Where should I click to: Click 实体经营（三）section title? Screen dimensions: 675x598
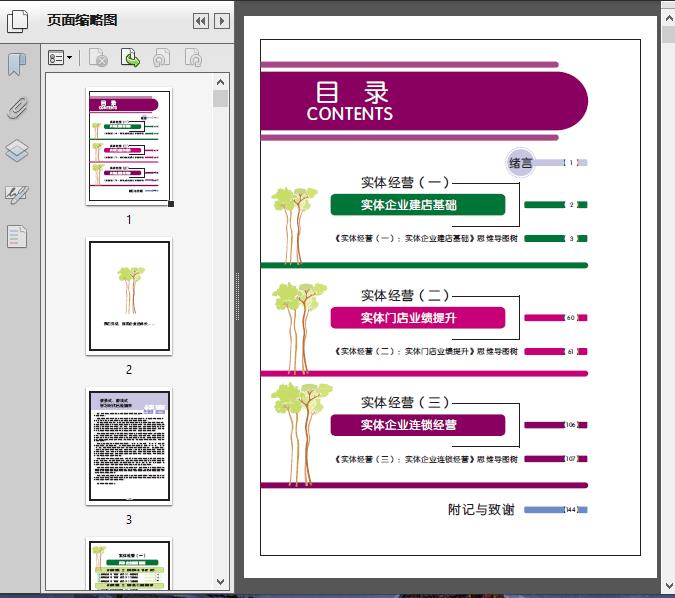tap(405, 402)
